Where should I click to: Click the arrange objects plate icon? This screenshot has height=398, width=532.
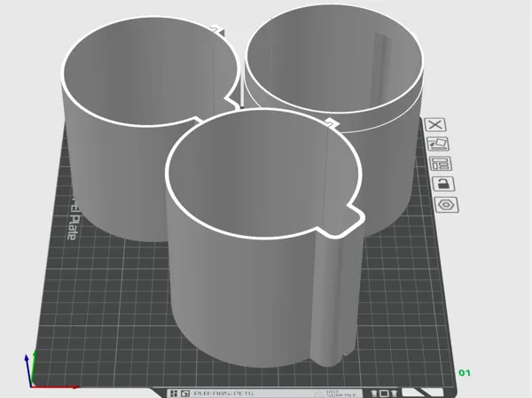[441, 163]
